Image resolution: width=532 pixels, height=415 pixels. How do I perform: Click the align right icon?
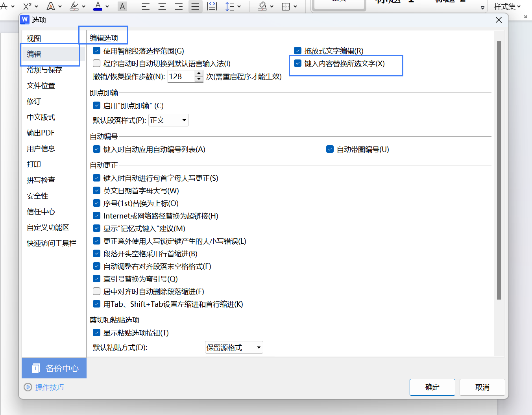179,6
